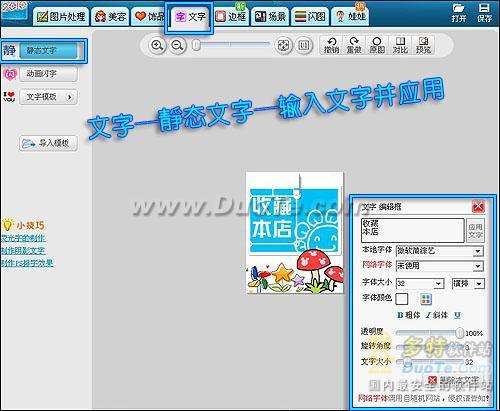Expand the 本地字体 font dropdown
500x411 pixels.
click(478, 251)
